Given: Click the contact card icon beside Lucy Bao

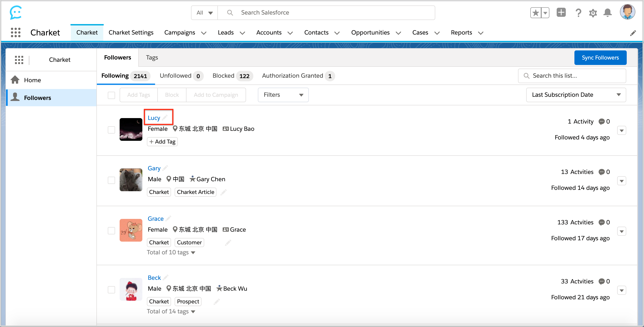Looking at the screenshot, I should click(x=226, y=129).
